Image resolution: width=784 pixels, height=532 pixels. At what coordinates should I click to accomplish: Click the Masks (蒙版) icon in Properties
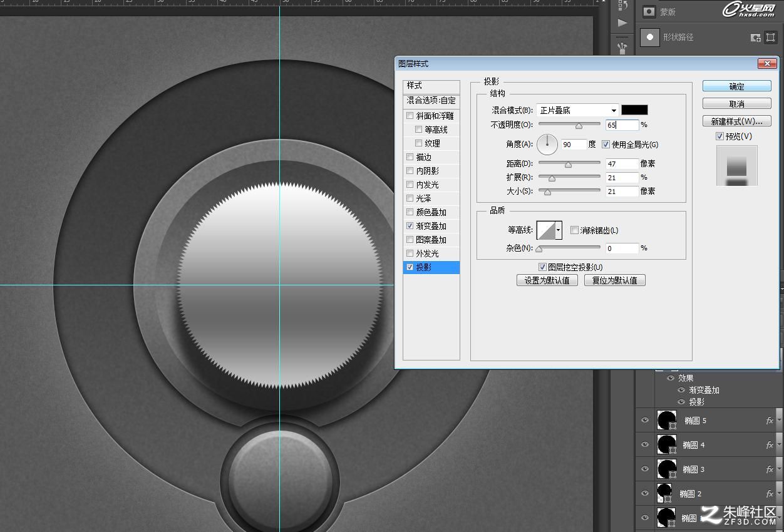tap(649, 11)
